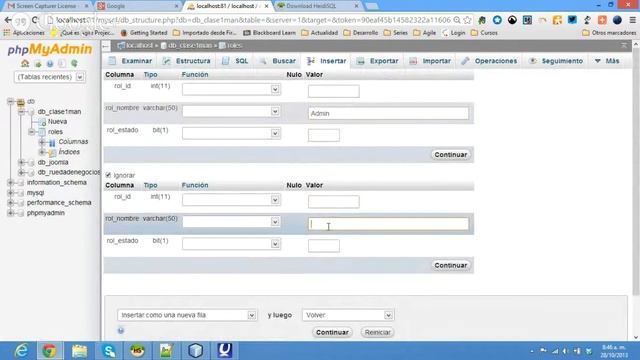Click the log out icon under the logo
Image resolution: width=640 pixels, height=360 pixels.
point(38,64)
